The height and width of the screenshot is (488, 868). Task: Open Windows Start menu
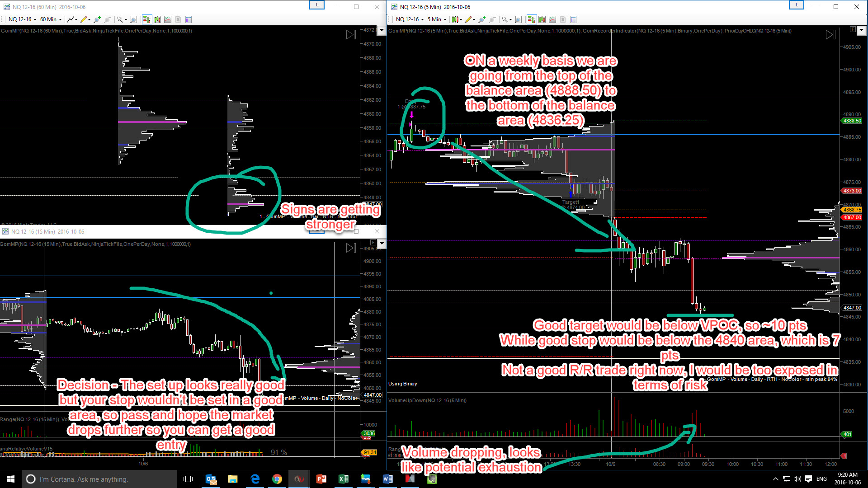[x=11, y=479]
